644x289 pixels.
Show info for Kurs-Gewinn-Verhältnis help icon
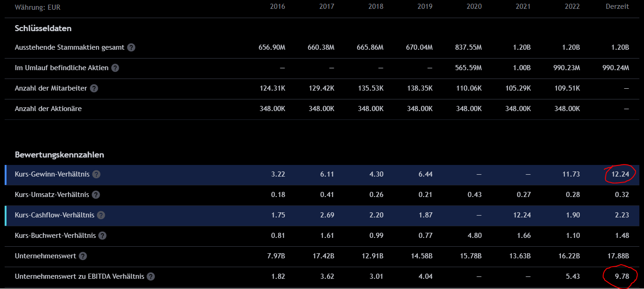point(96,175)
